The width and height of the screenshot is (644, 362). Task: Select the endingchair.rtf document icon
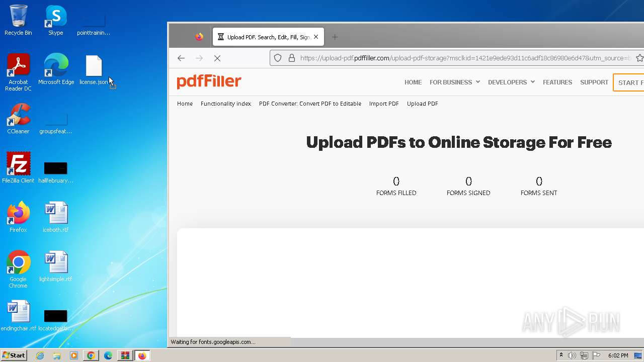(x=19, y=316)
